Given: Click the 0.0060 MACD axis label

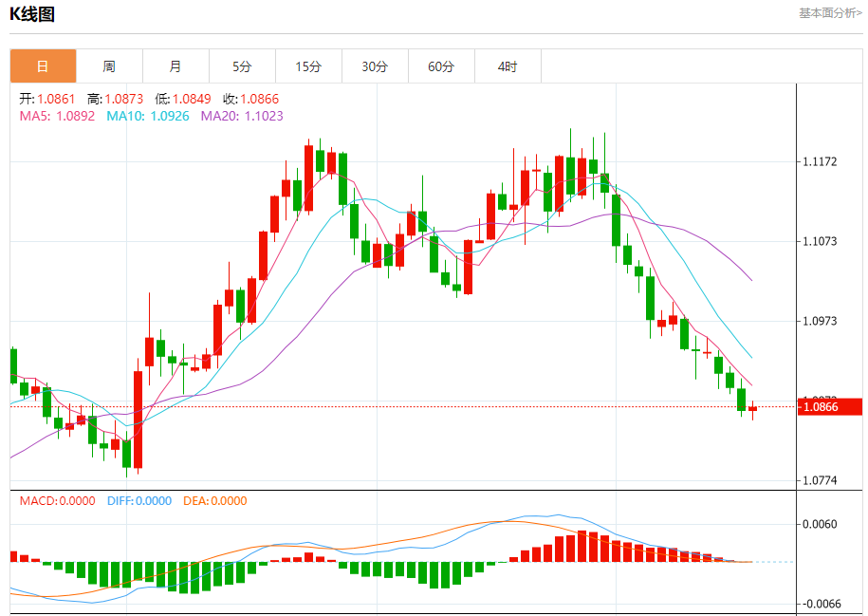Looking at the screenshot, I should point(820,524).
